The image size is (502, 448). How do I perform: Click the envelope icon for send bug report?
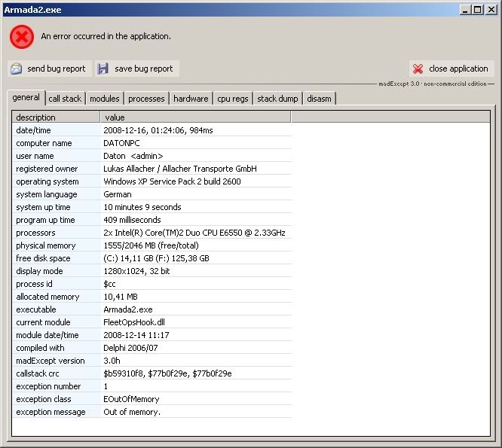(x=17, y=69)
